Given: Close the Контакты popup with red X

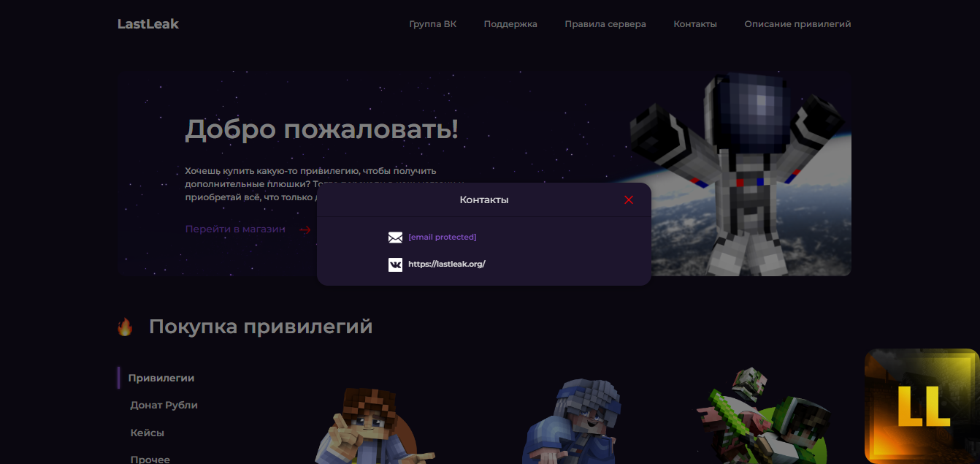Looking at the screenshot, I should [629, 200].
